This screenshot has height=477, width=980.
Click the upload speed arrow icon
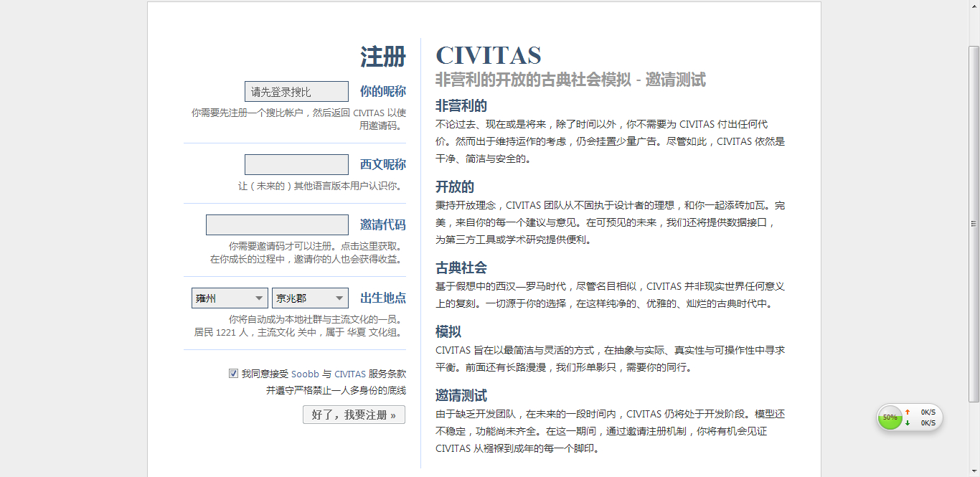pos(908,412)
